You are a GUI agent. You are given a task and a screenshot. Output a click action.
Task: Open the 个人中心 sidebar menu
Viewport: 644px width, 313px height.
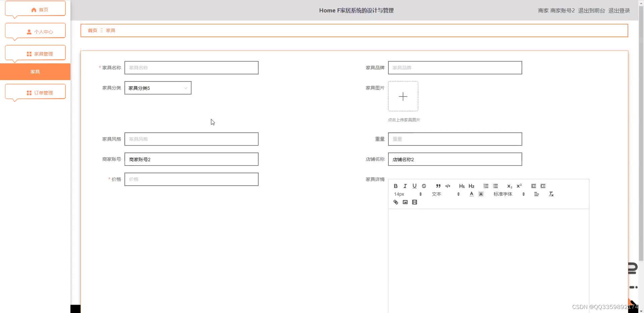35,31
